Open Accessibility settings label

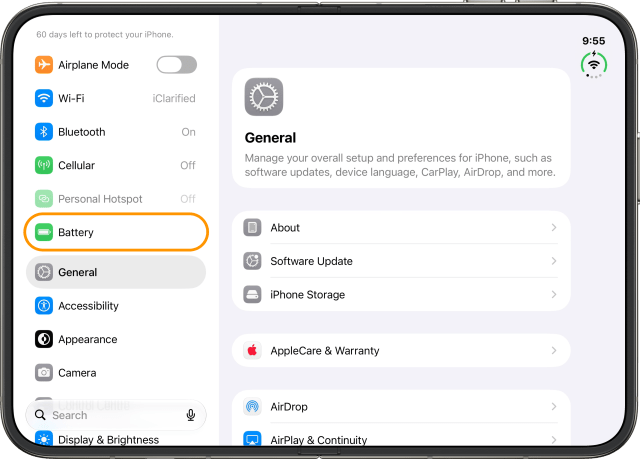88,306
